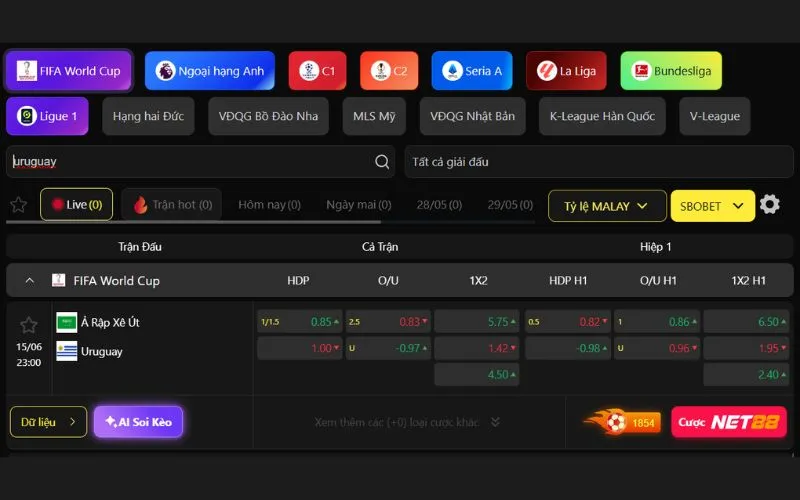The height and width of the screenshot is (500, 800).
Task: Select the FIFA World Cup league button
Action: [x=69, y=71]
